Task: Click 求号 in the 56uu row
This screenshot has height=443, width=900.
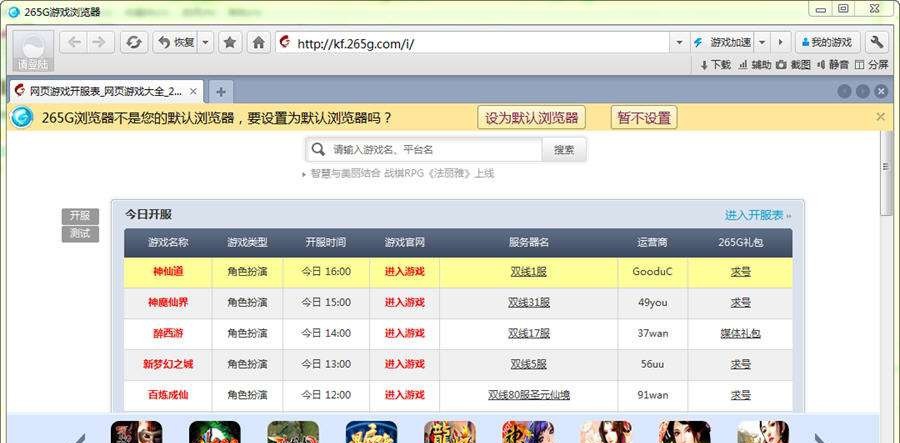Action: tap(740, 364)
